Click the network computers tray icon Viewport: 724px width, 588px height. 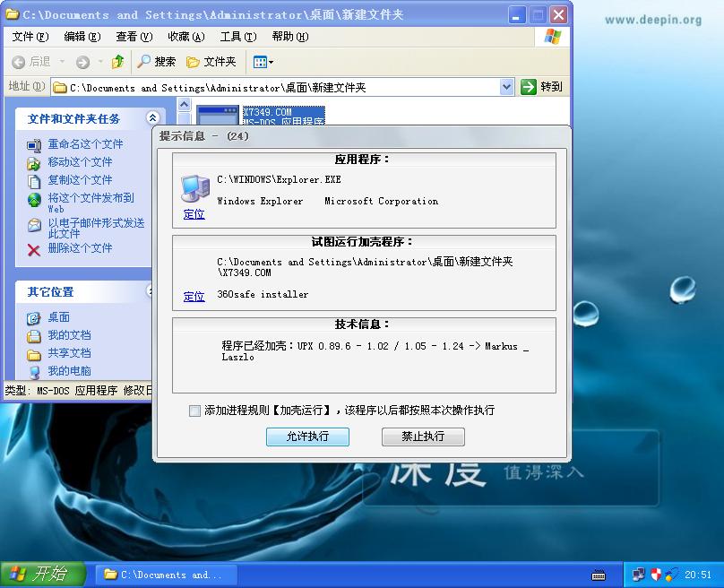[639, 575]
